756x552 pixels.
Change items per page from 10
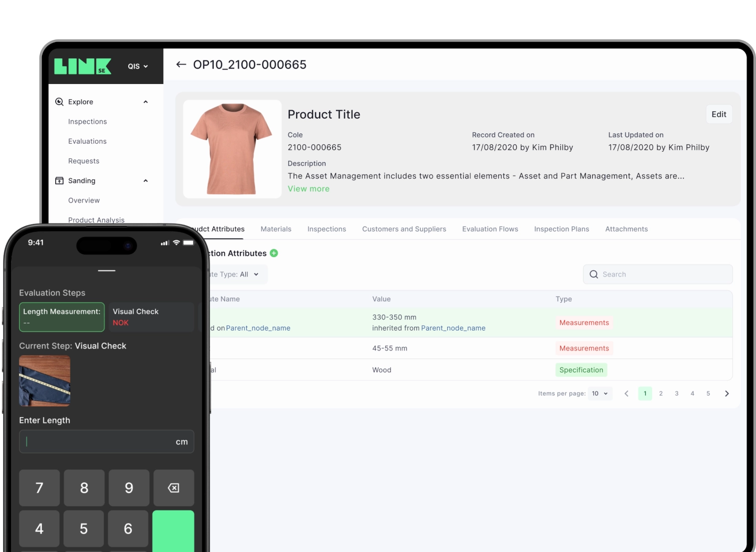600,393
